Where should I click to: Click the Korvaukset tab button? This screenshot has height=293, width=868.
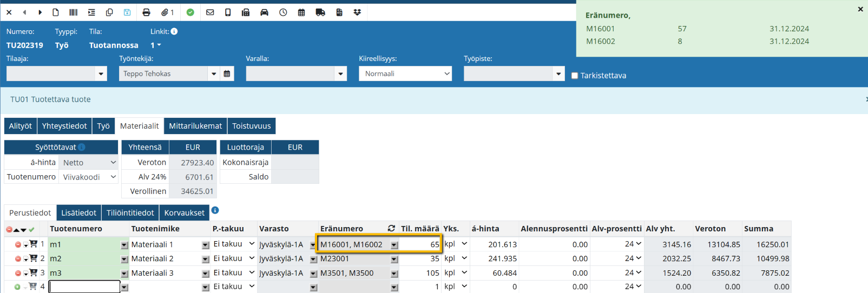184,213
